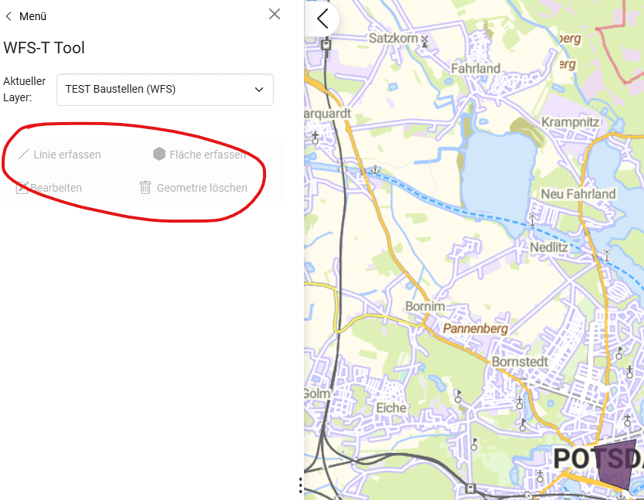Click the Fläche erfassen hexagon icon
Screen dimensions: 644x500
[159, 154]
